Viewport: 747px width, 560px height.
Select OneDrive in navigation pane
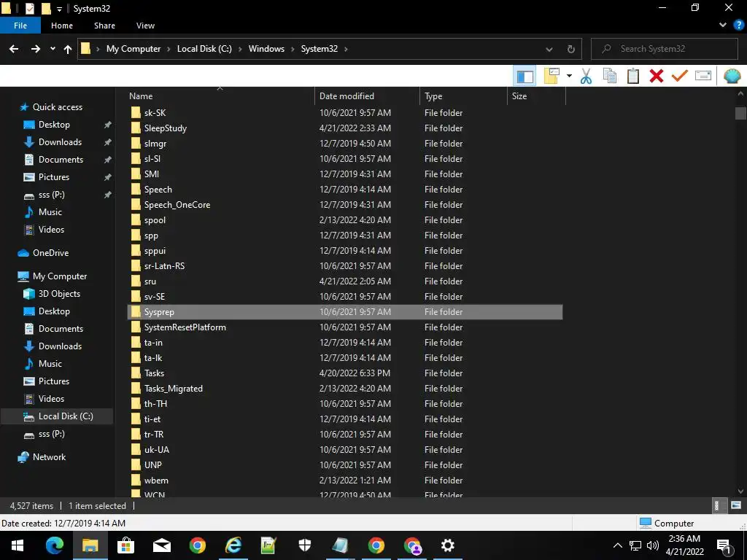tap(50, 253)
